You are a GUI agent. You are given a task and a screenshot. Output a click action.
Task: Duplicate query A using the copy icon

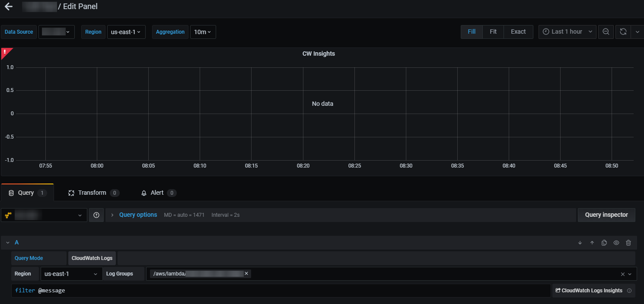coord(604,242)
